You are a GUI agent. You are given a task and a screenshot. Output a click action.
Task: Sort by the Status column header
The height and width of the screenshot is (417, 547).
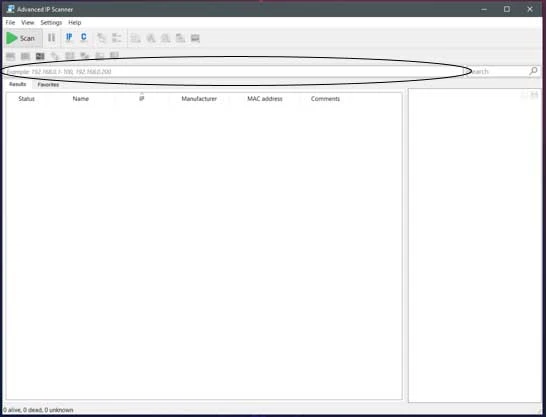27,99
